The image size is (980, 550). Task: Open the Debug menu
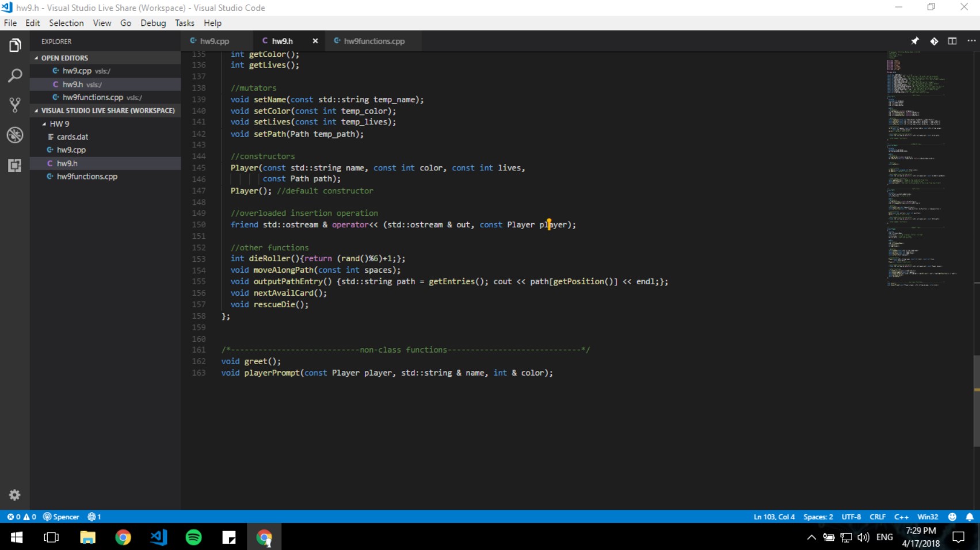click(152, 23)
